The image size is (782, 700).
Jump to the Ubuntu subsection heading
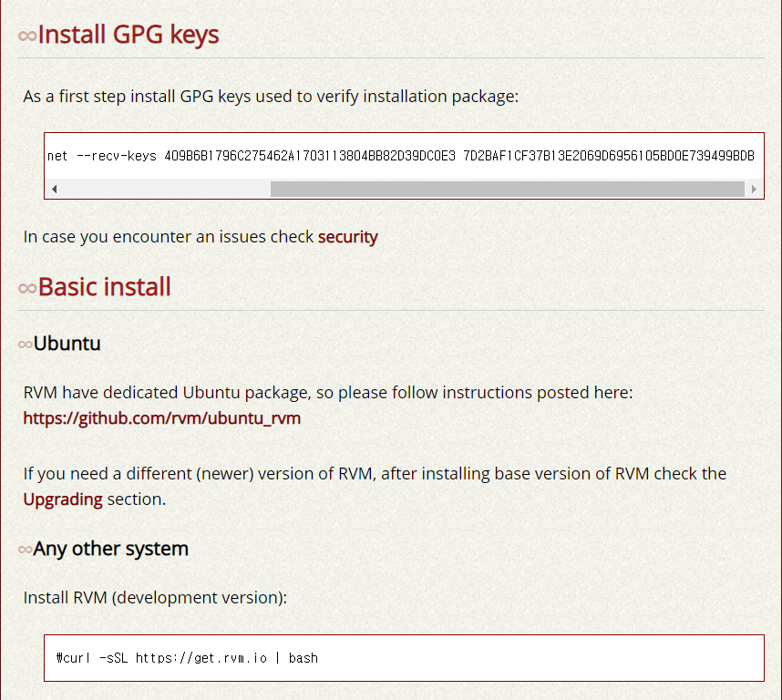[x=67, y=344]
